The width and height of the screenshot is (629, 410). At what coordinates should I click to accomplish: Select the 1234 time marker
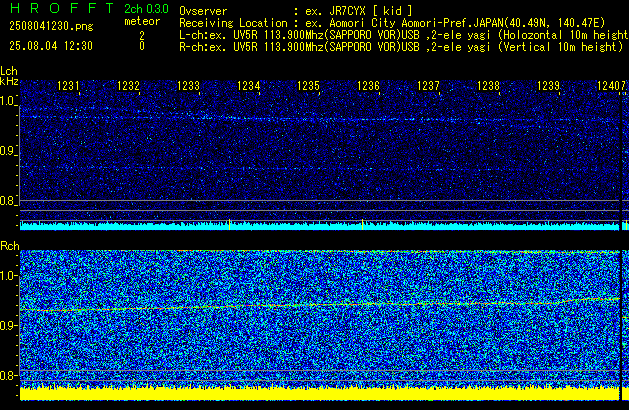click(248, 86)
